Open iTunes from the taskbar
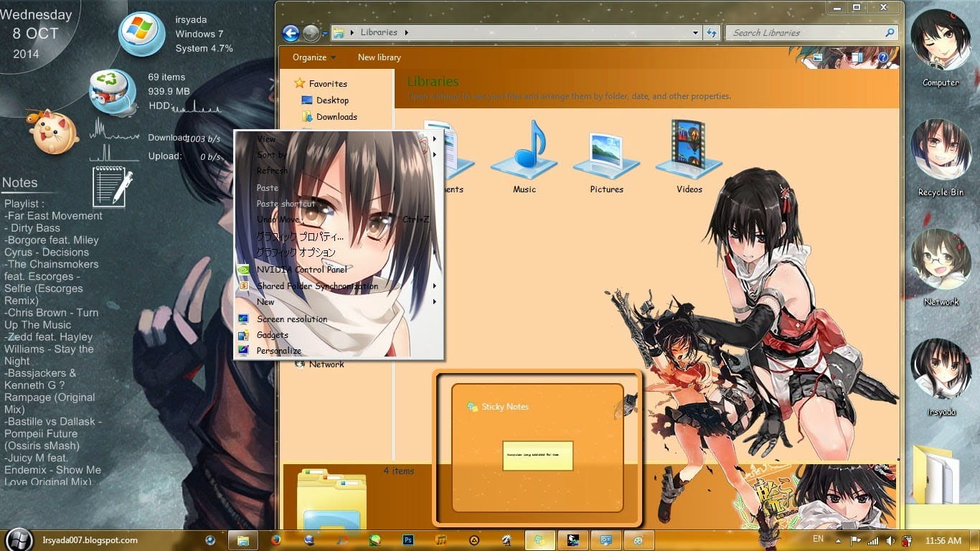980x551 pixels. point(440,540)
